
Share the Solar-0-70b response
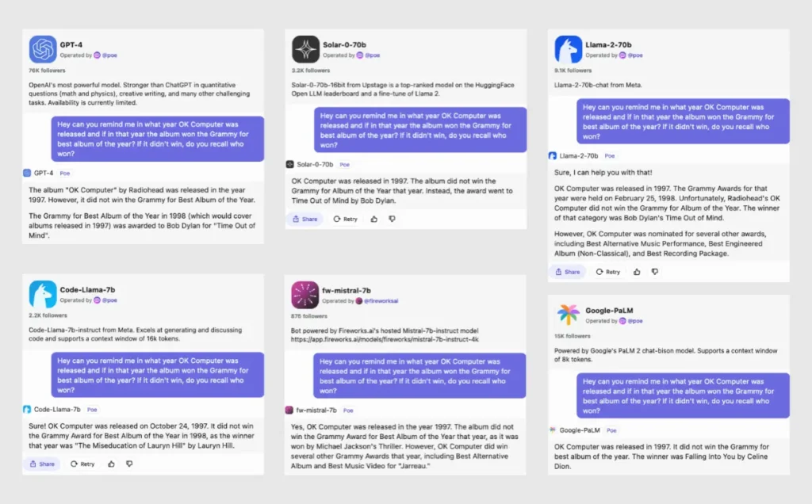(x=305, y=219)
